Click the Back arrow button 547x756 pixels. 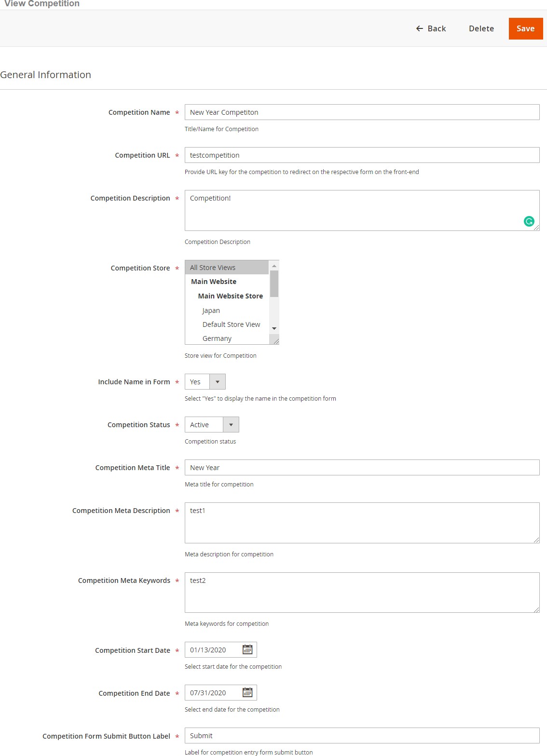click(x=431, y=28)
